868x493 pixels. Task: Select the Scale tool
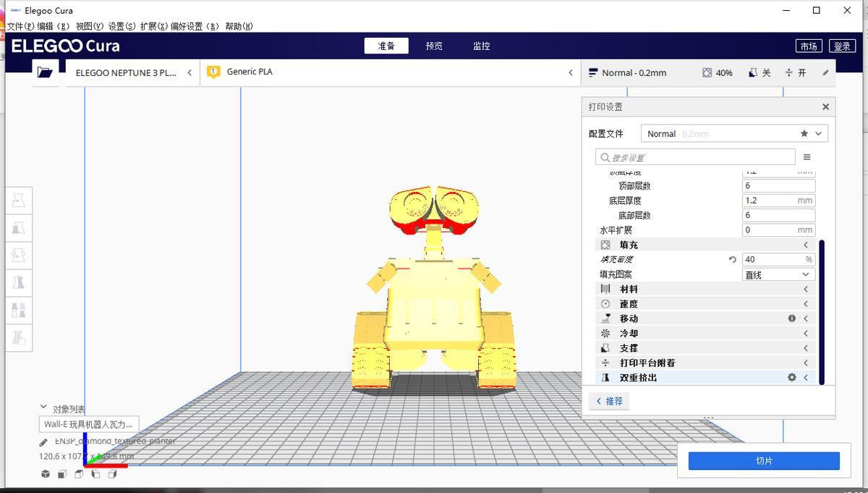[x=19, y=227]
